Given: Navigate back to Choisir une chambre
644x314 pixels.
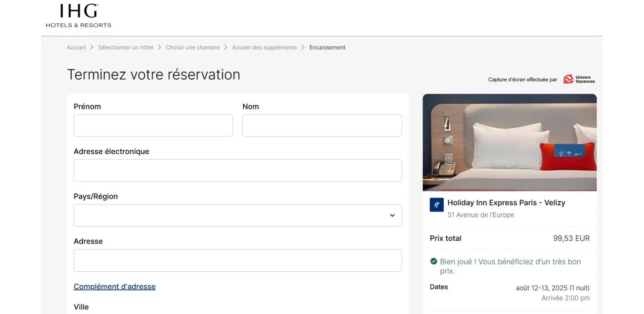Looking at the screenshot, I should coord(192,47).
